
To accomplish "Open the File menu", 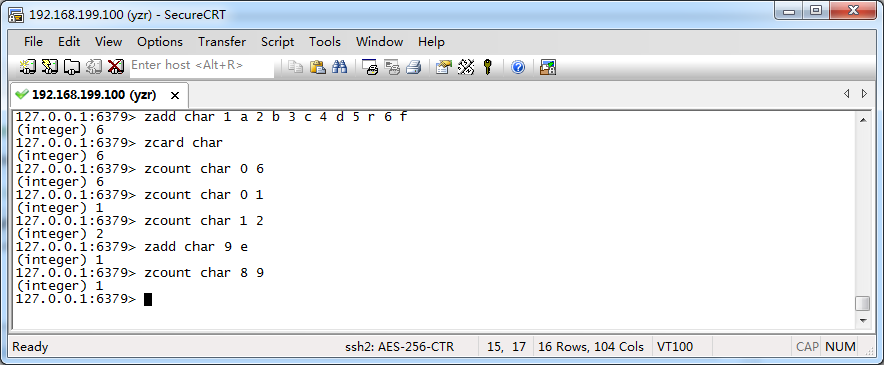I will coord(33,42).
